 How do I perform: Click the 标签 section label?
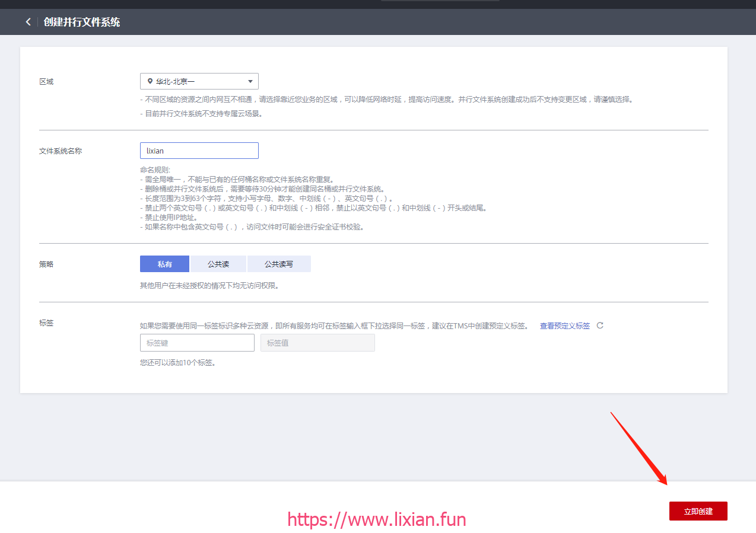coord(46,323)
